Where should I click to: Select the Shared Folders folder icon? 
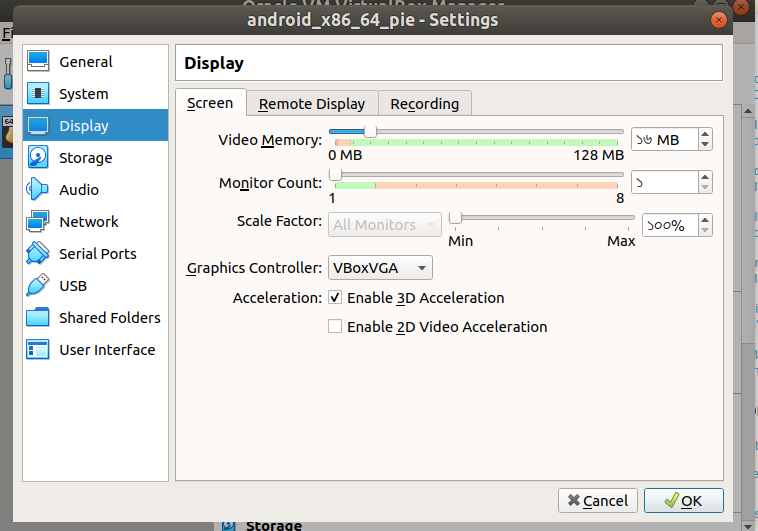38,317
